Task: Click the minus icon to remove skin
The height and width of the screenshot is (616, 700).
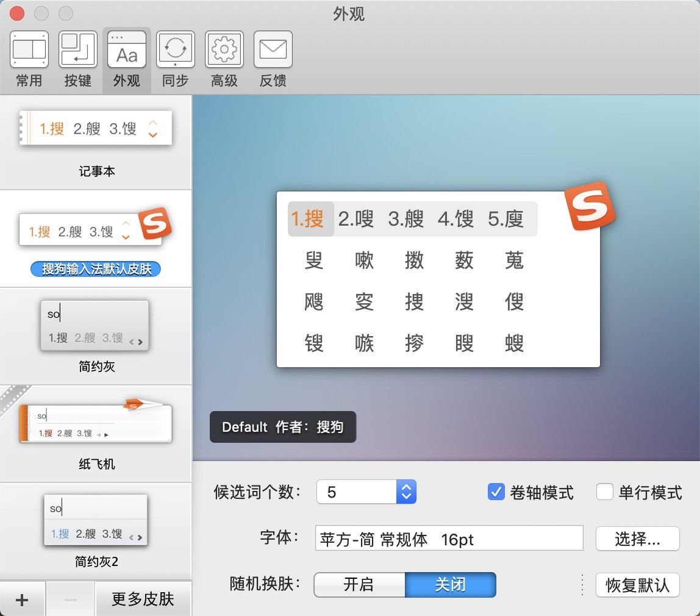Action: [71, 600]
